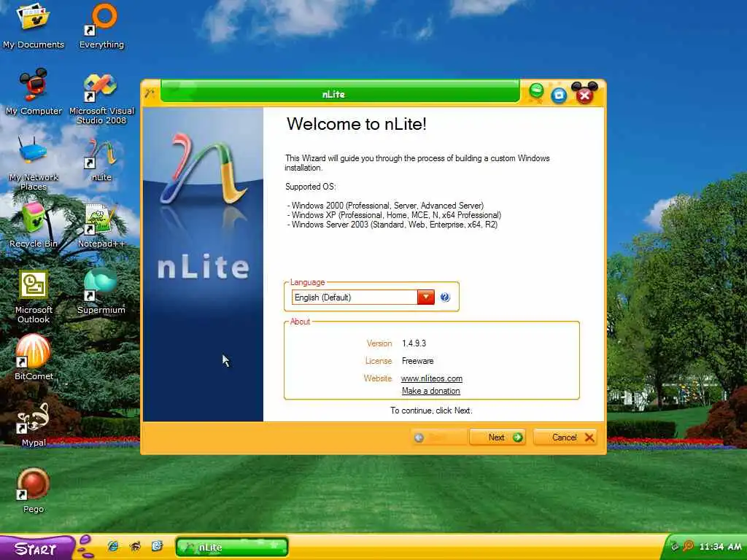Image resolution: width=747 pixels, height=560 pixels.
Task: Click the language help question-mark icon
Action: coord(445,297)
